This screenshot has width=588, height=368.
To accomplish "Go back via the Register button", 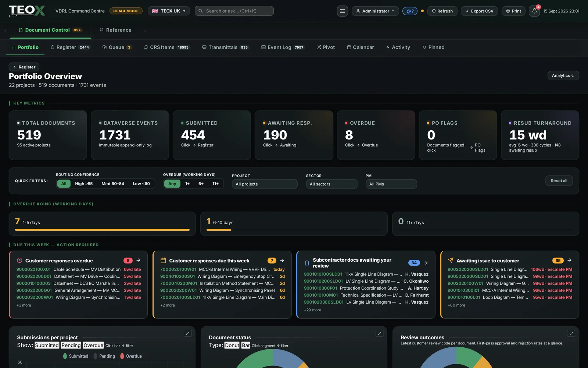I will click(x=24, y=67).
